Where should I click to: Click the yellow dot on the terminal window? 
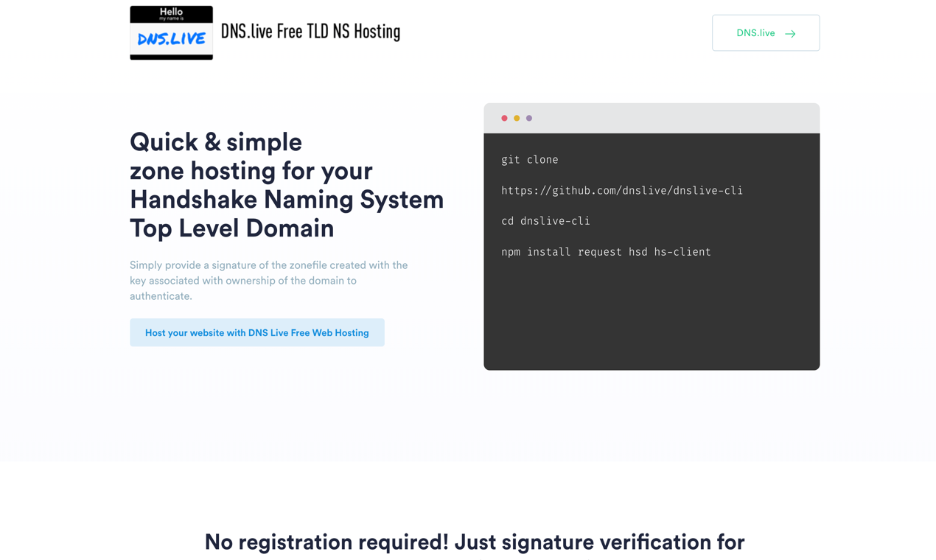[x=516, y=118]
